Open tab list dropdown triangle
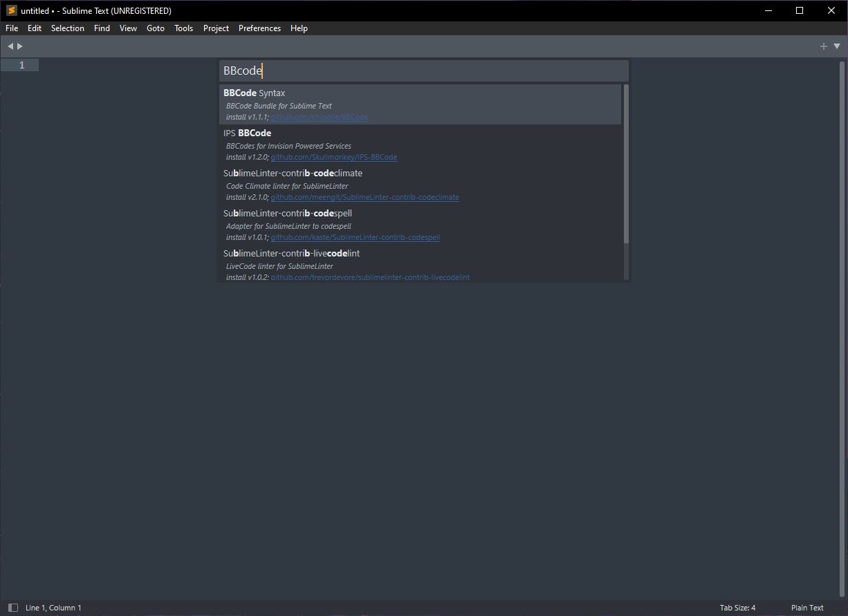This screenshot has width=848, height=616. (837, 46)
